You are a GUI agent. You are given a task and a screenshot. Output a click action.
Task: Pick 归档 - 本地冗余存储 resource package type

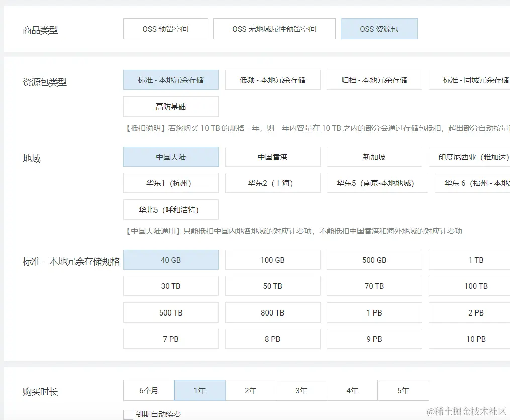pos(374,80)
